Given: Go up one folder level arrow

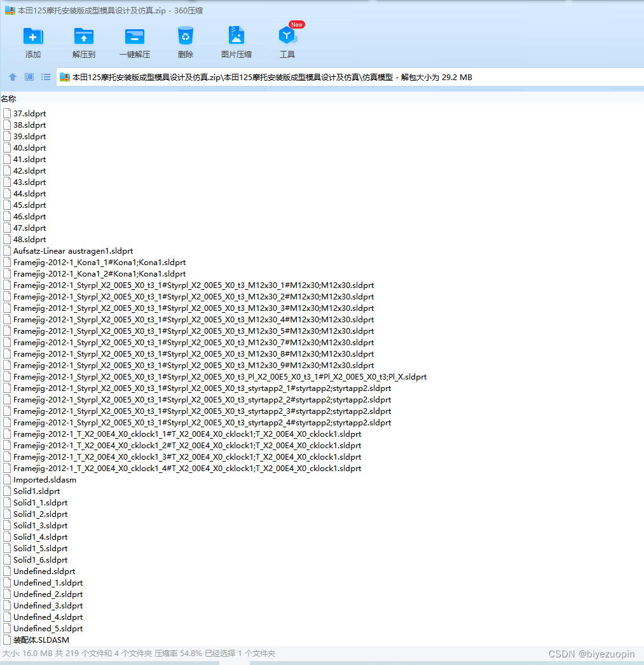Looking at the screenshot, I should point(13,77).
